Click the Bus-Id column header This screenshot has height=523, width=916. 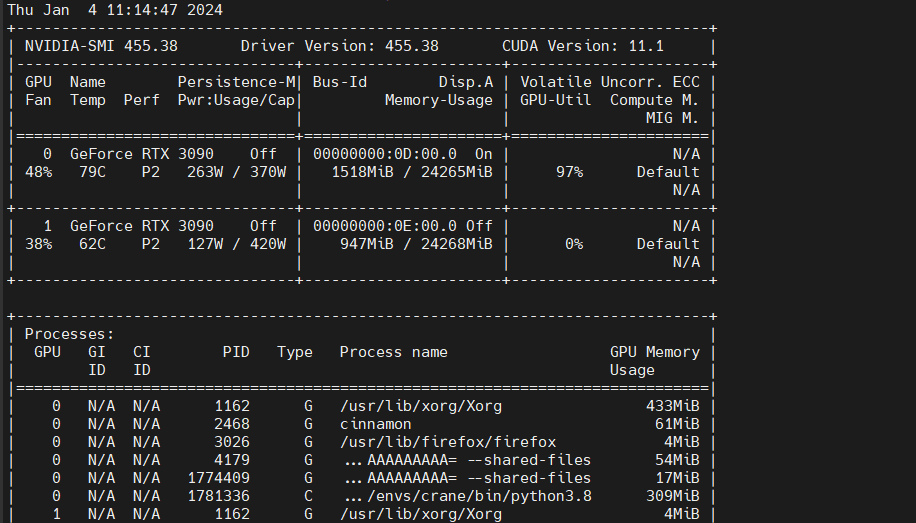pos(340,82)
